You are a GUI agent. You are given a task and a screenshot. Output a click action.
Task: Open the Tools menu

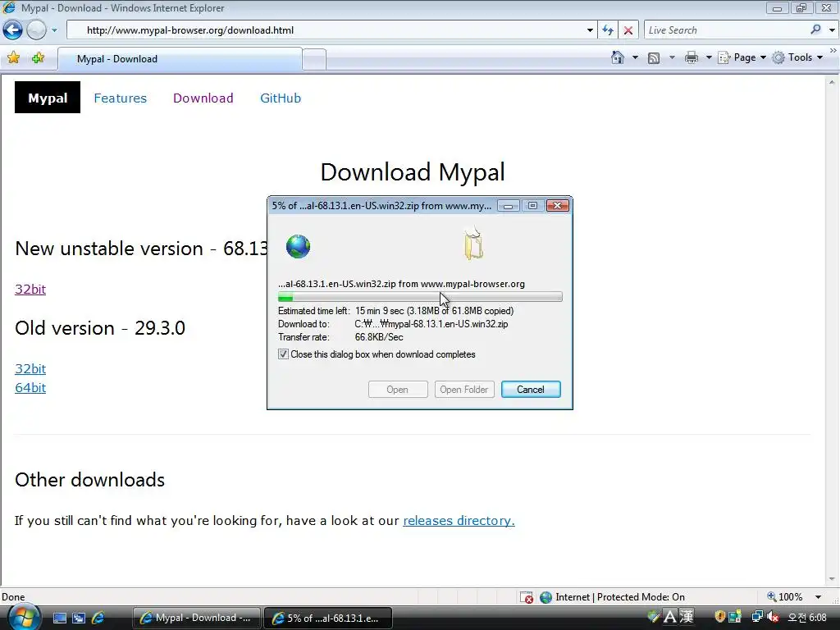click(797, 57)
